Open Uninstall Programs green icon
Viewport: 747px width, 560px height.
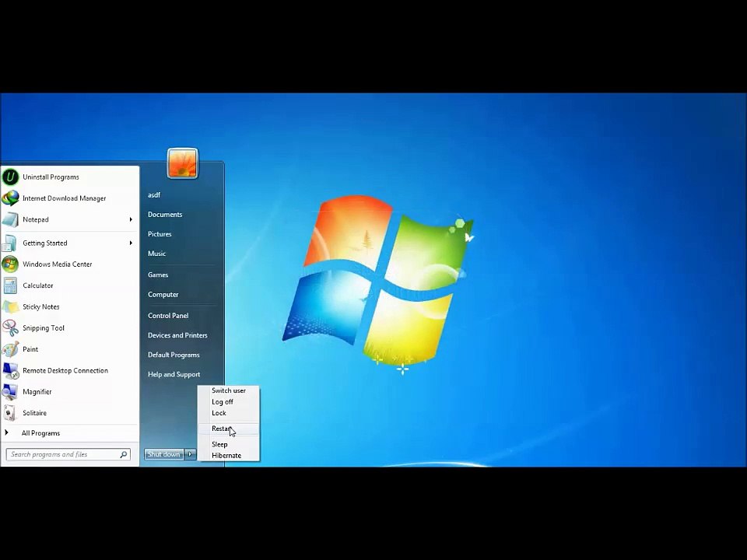(10, 177)
